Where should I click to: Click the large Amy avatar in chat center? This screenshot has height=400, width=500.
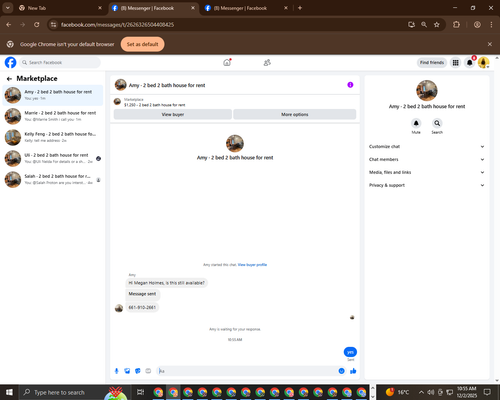coord(235,143)
